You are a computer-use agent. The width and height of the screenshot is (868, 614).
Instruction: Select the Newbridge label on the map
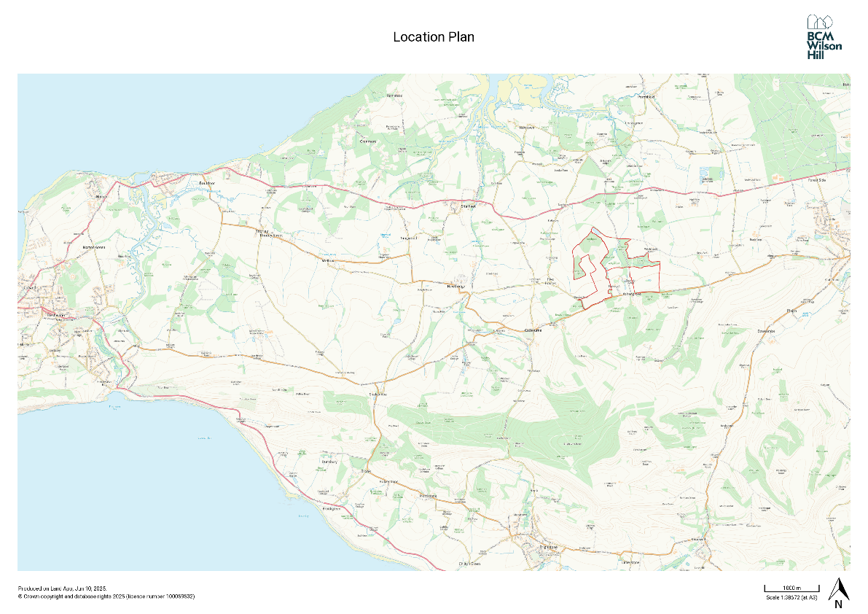(x=455, y=287)
